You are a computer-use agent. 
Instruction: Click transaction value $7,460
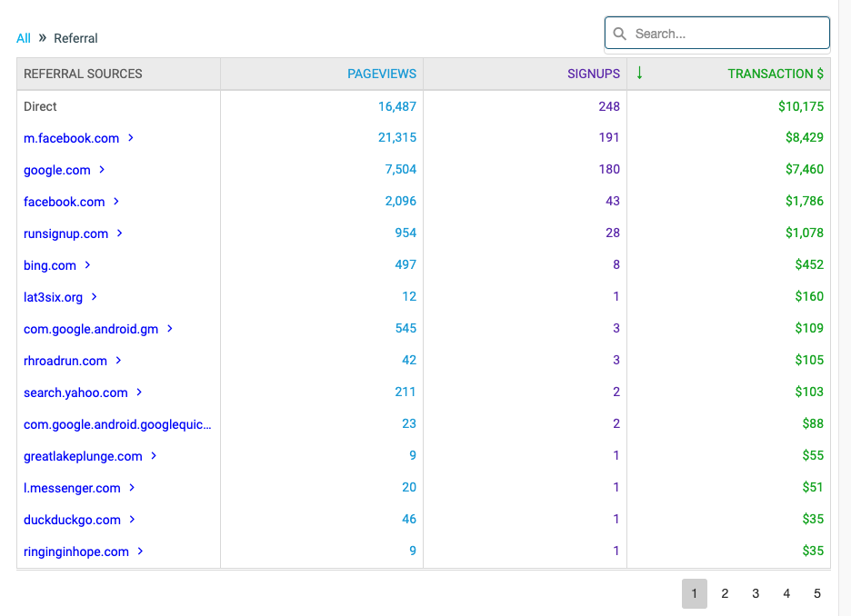[805, 169]
